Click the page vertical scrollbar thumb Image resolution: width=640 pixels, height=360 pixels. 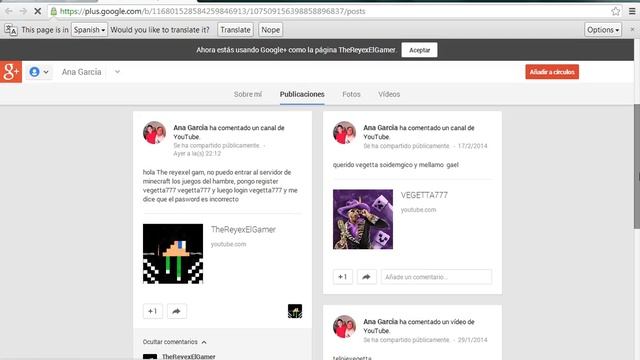coord(637,167)
